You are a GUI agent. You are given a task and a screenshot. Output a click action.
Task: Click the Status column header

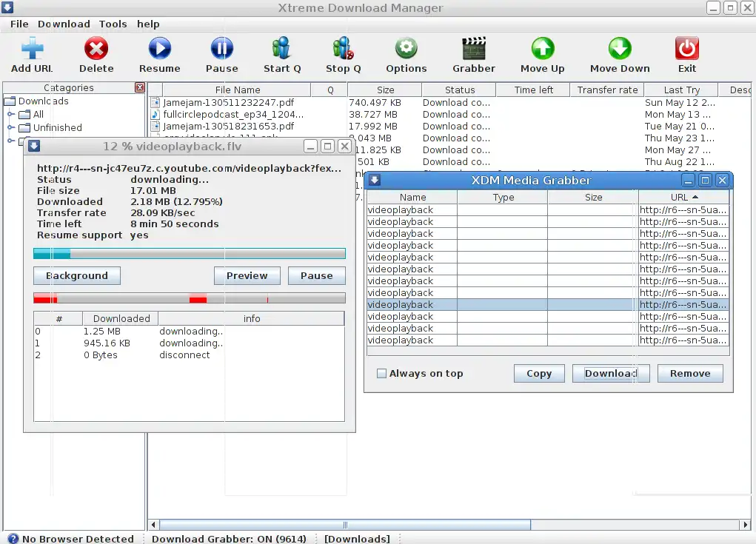tap(459, 90)
